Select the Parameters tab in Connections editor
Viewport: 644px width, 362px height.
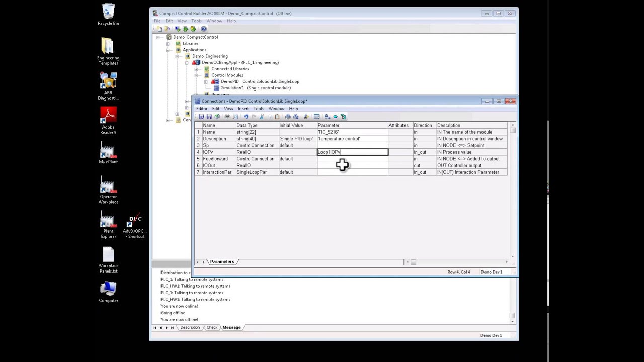point(222,262)
